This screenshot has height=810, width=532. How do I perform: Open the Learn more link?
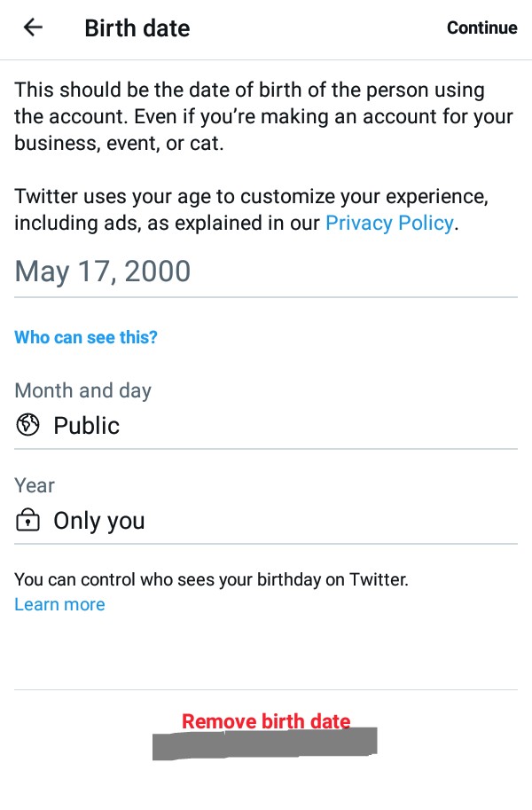tap(59, 604)
